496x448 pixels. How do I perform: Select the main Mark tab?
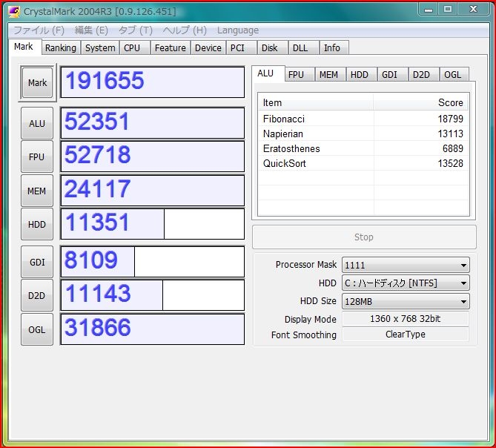point(24,47)
